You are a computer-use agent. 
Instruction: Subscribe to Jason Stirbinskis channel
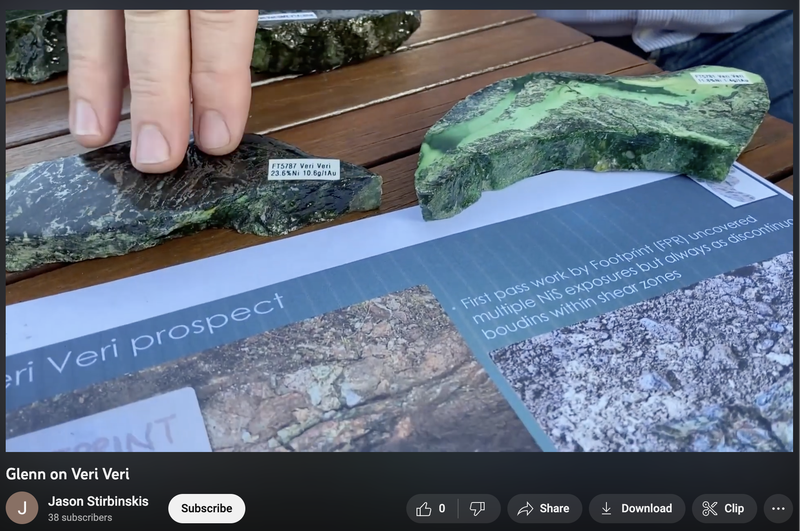pyautogui.click(x=207, y=509)
